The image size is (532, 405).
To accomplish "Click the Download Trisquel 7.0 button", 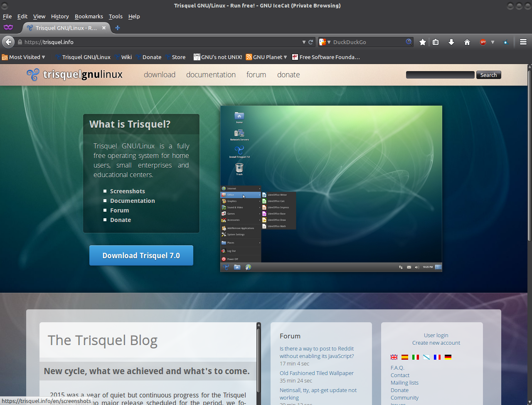I will [141, 255].
